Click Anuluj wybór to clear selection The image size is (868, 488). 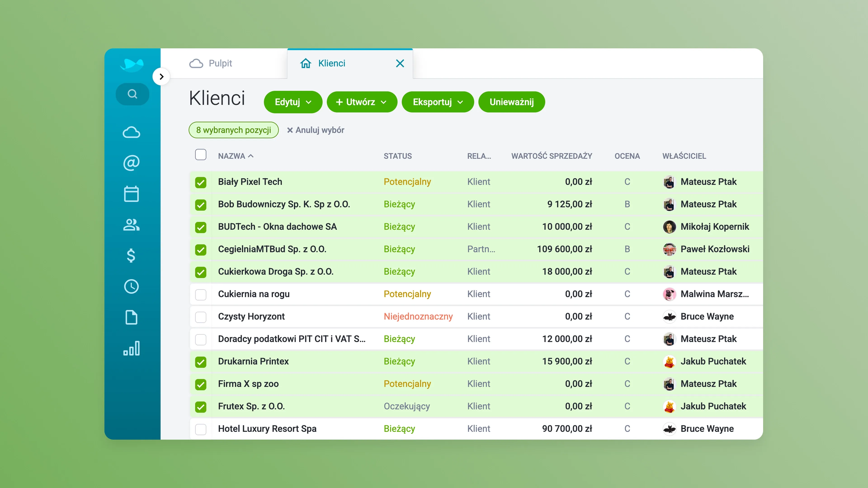click(x=315, y=130)
